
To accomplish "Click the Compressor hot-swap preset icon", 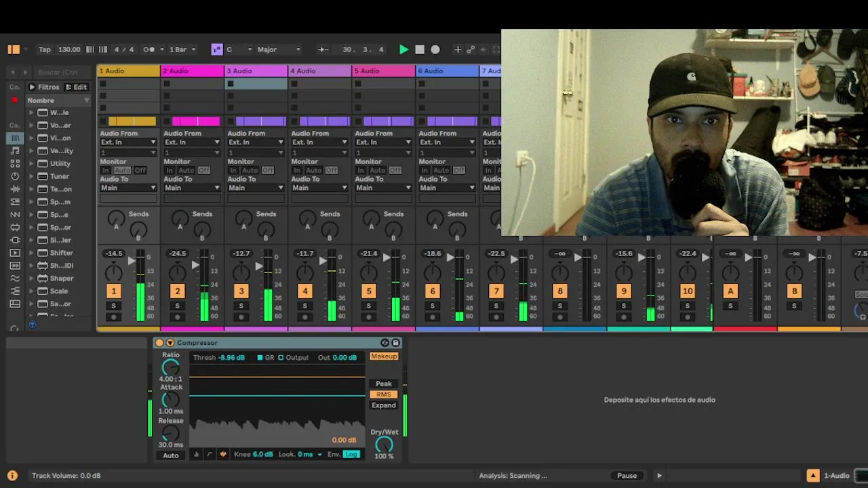I will tap(384, 343).
